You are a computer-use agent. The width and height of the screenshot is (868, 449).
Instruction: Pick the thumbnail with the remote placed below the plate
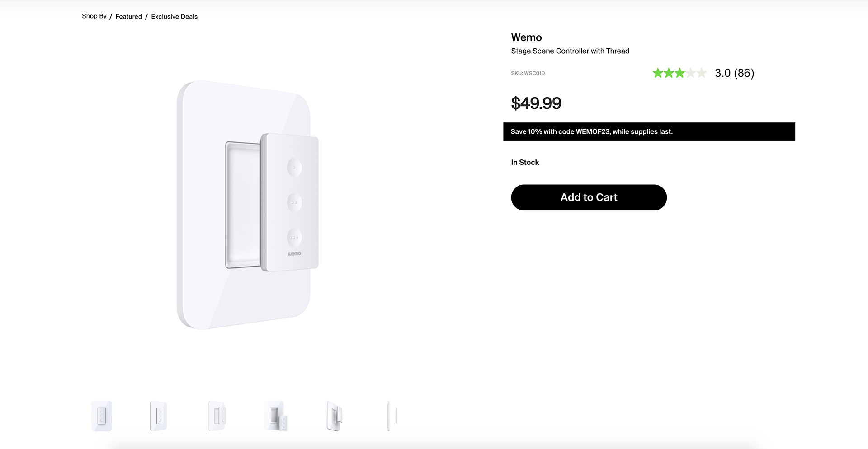(x=276, y=416)
